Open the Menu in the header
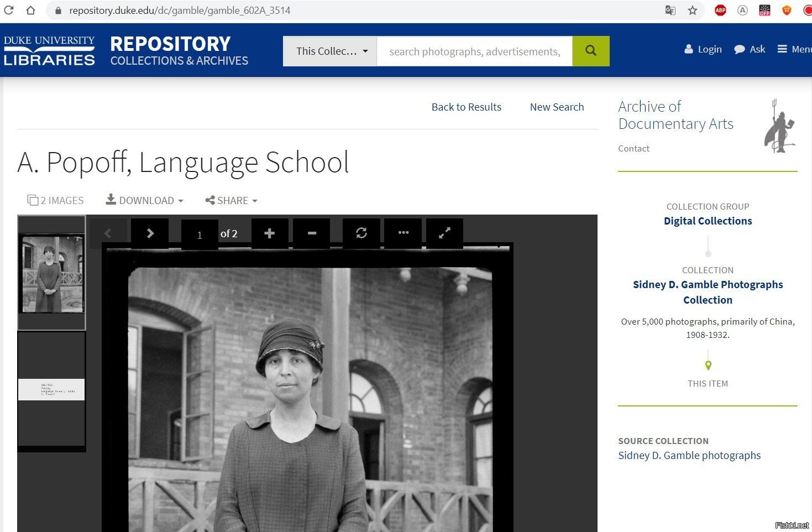Image resolution: width=812 pixels, height=532 pixels. [794, 49]
